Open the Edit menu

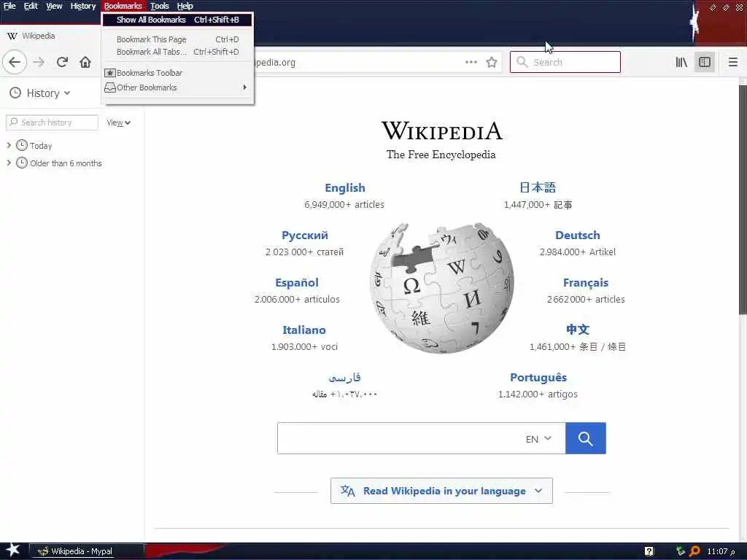tap(31, 6)
